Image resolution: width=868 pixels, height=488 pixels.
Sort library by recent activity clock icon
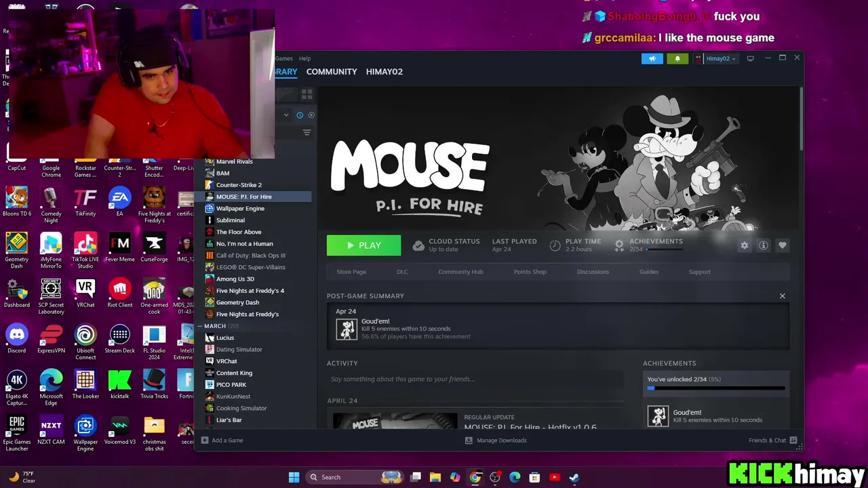(x=300, y=115)
